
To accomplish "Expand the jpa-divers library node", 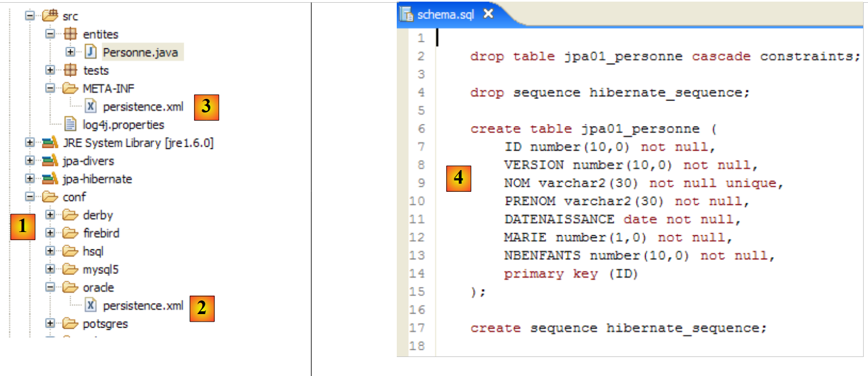I will pos(30,161).
